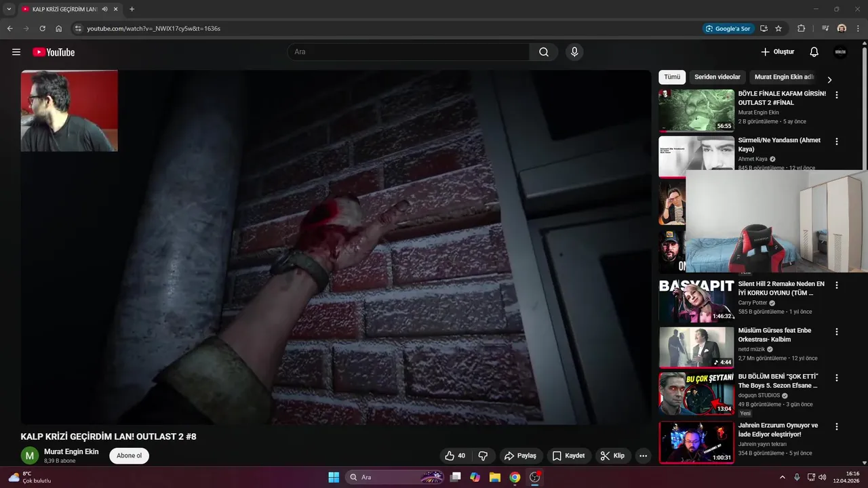The image size is (868, 488).
Task: View site information icon in address bar
Action: pyautogui.click(x=78, y=28)
